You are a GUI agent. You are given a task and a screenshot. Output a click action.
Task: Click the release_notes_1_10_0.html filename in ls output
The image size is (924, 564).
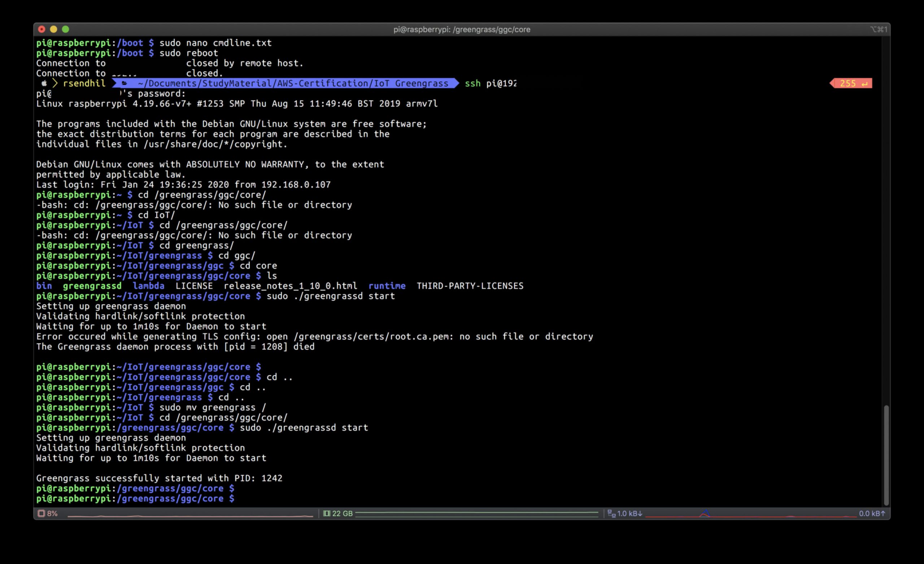click(x=290, y=286)
